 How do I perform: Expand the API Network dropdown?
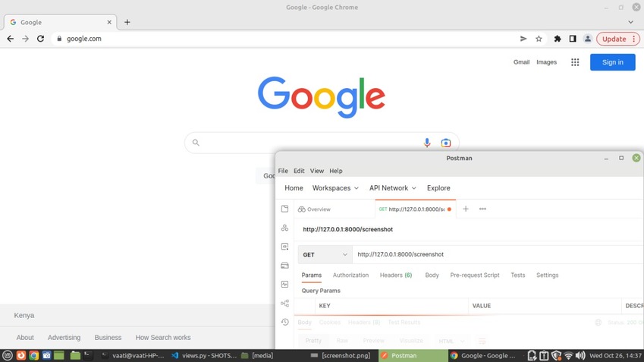[x=393, y=188]
